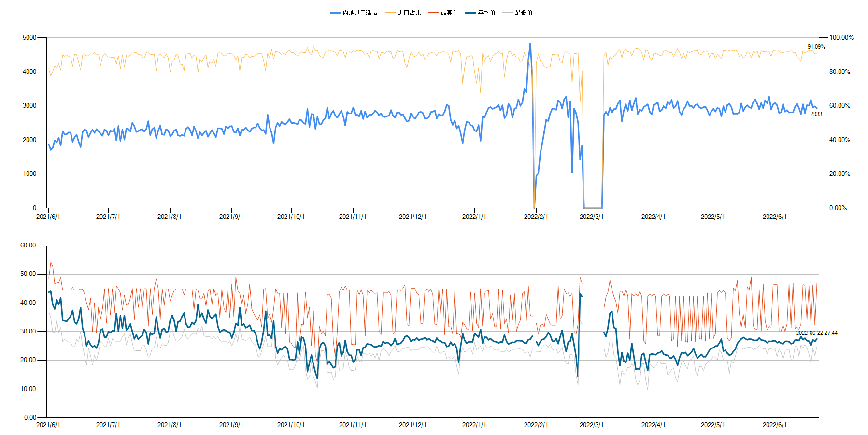Click the 100.00% right axis label
Viewport: 868px width, 435px height.
pyautogui.click(x=841, y=37)
